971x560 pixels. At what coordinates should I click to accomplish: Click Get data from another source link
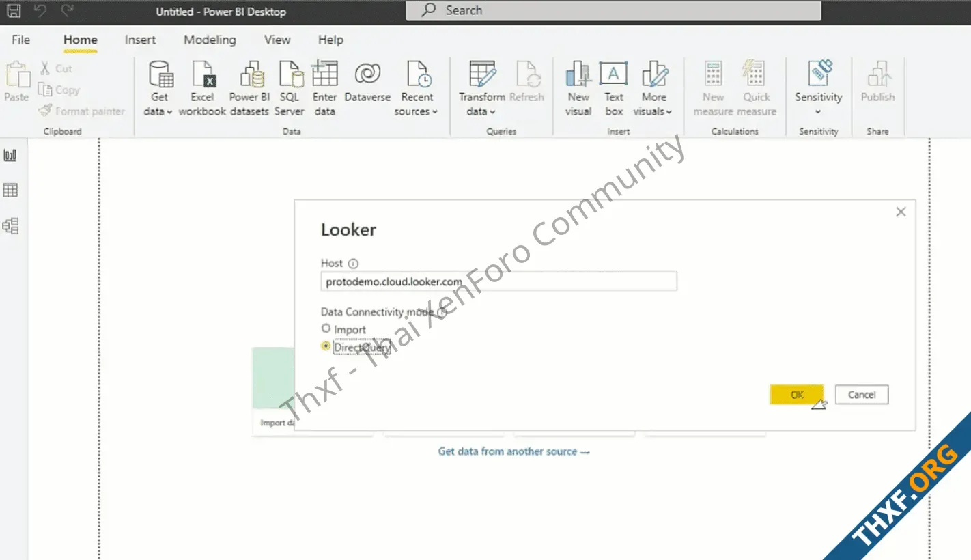[x=513, y=451]
